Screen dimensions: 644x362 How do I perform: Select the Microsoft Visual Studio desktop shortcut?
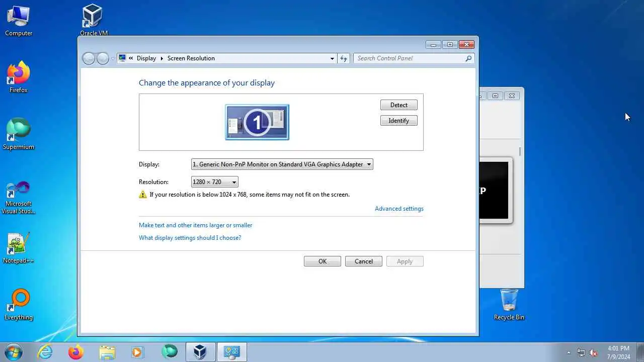tap(19, 198)
